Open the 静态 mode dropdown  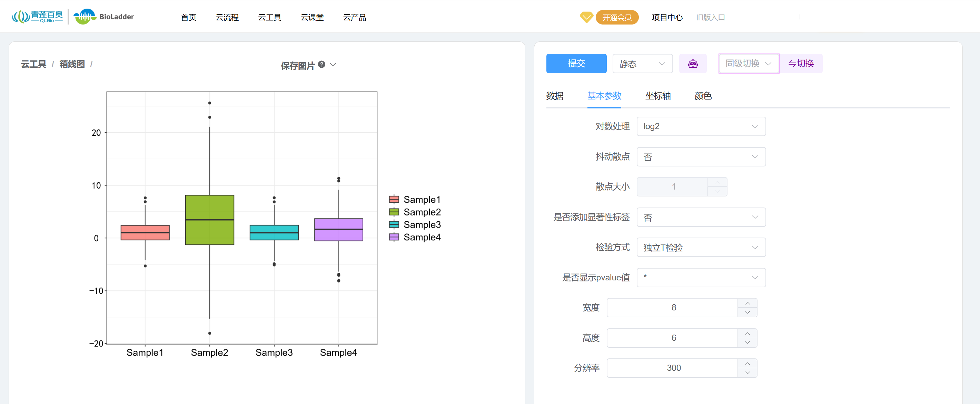point(642,64)
